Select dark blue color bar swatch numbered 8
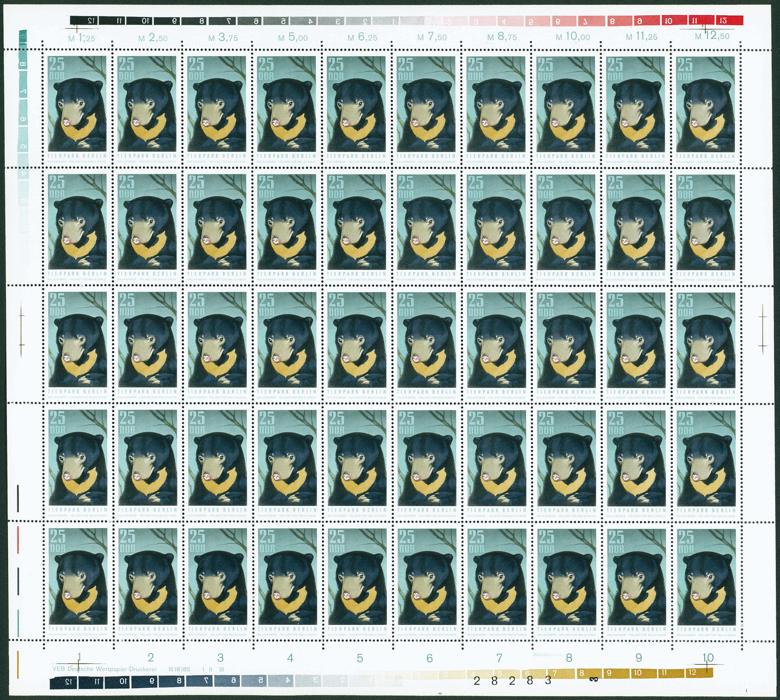The height and width of the screenshot is (700, 780). tap(172, 682)
